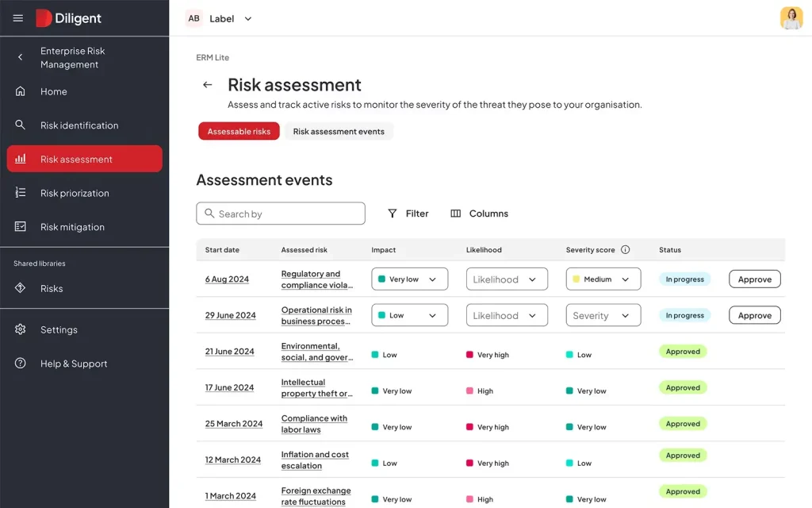Image resolution: width=812 pixels, height=508 pixels.
Task: Switch to Risk assessment events tab
Action: 339,132
